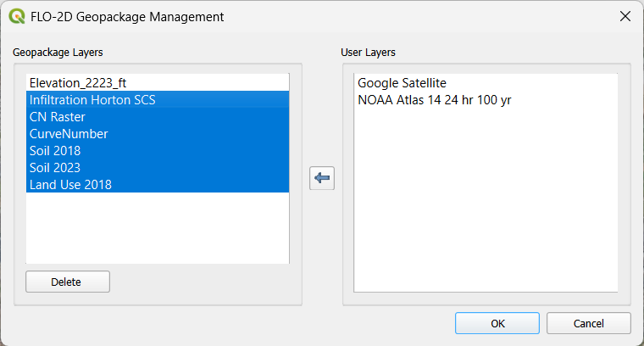
Task: Click the Geopackage Layers heading label
Action: pyautogui.click(x=58, y=53)
